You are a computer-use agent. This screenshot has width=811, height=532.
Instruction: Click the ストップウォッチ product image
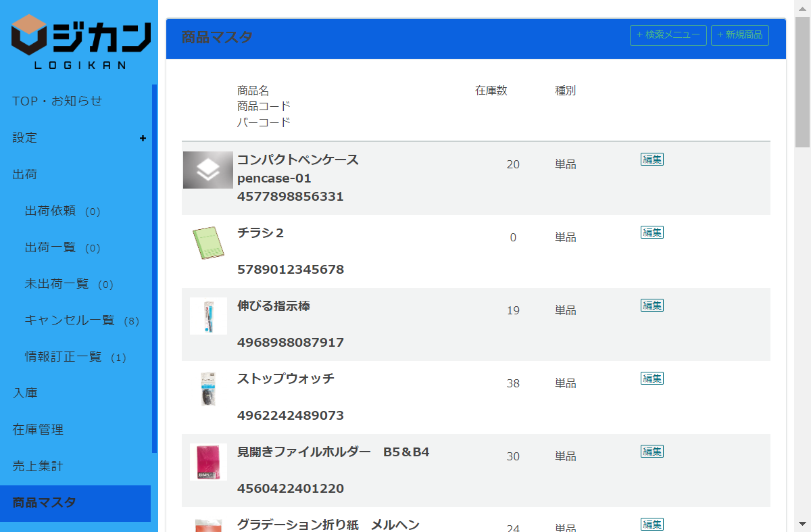click(x=208, y=389)
